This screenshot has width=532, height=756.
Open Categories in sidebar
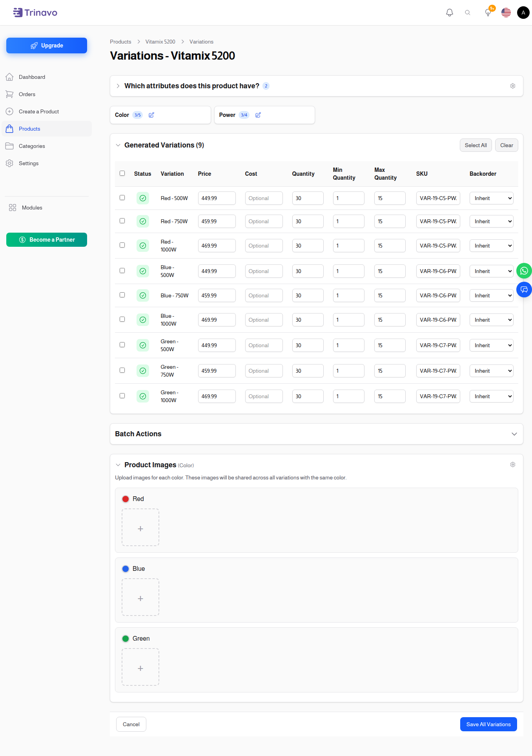[47, 146]
